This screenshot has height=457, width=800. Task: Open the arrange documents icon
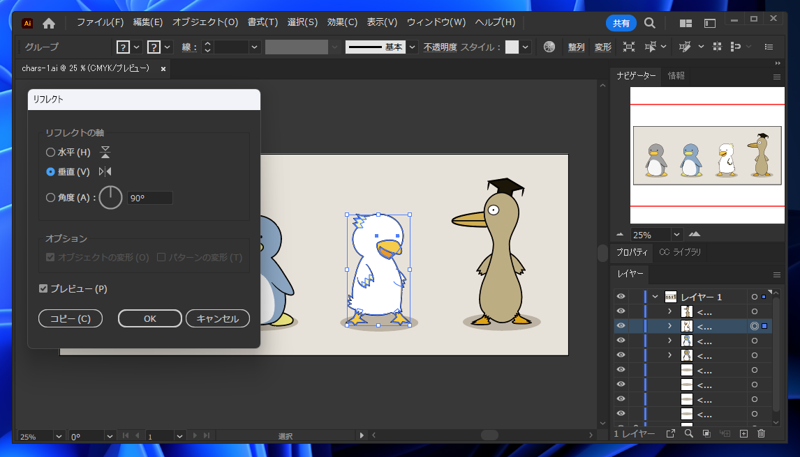pyautogui.click(x=686, y=23)
